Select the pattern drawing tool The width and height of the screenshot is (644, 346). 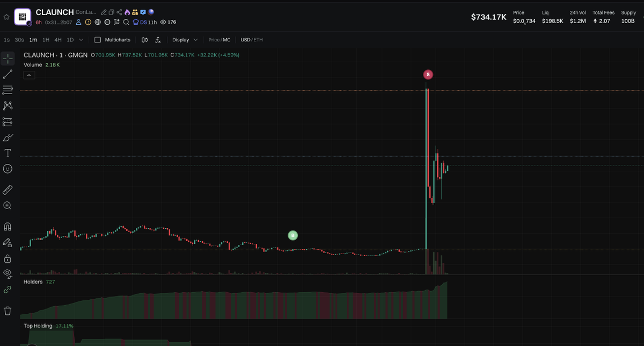(8, 105)
